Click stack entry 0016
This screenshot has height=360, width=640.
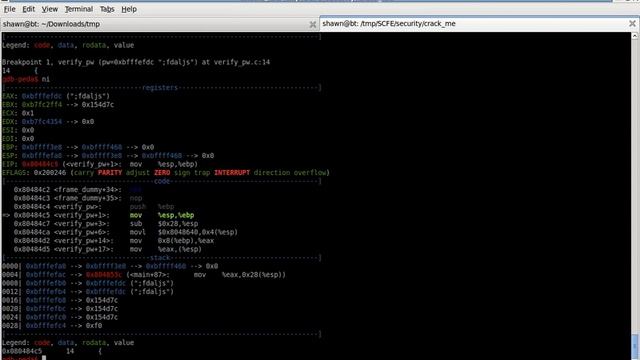point(60,300)
